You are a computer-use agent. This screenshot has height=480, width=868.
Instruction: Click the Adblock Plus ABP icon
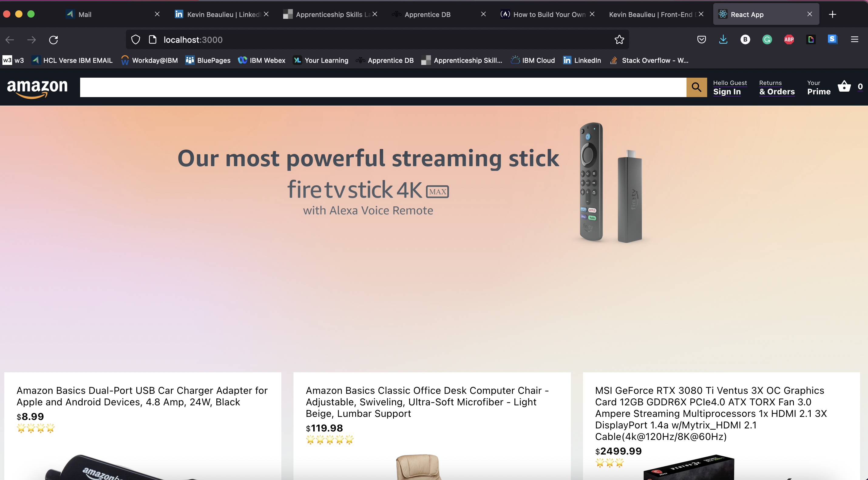(x=789, y=40)
